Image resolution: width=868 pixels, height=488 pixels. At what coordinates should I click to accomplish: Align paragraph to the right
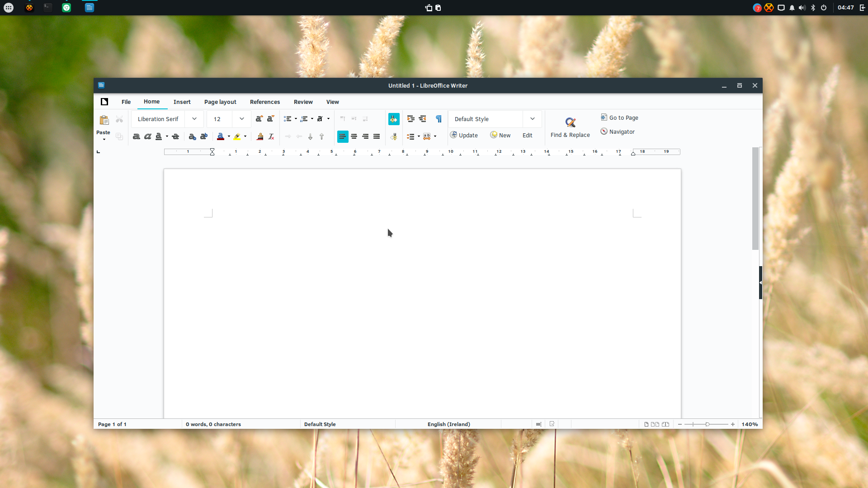tap(365, 136)
